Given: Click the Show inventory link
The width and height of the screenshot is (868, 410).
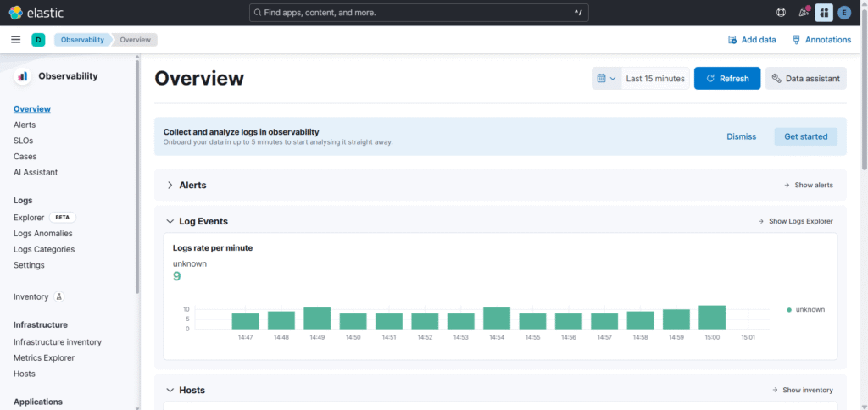Looking at the screenshot, I should [x=802, y=390].
